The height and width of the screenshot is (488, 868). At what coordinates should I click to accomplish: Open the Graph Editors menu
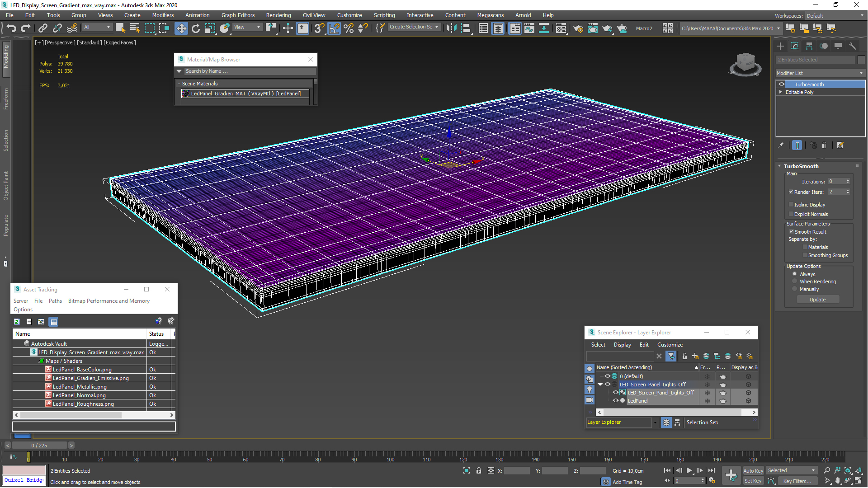click(x=238, y=15)
